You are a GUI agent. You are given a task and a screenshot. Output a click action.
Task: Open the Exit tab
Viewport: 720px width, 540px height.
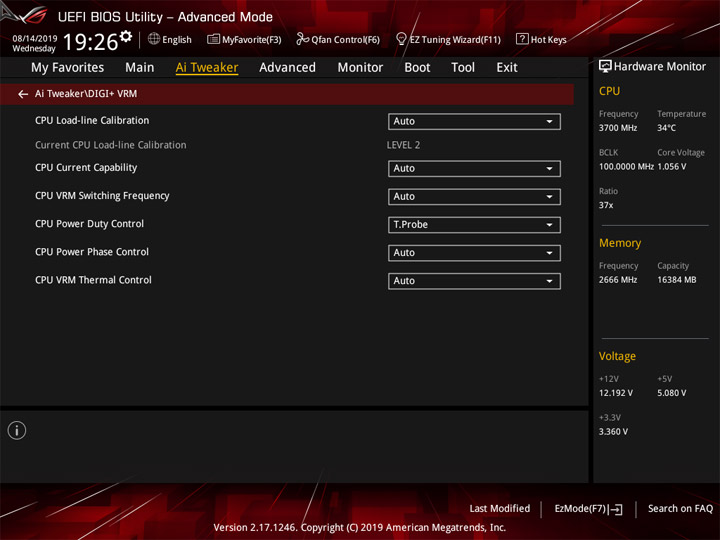click(x=507, y=68)
